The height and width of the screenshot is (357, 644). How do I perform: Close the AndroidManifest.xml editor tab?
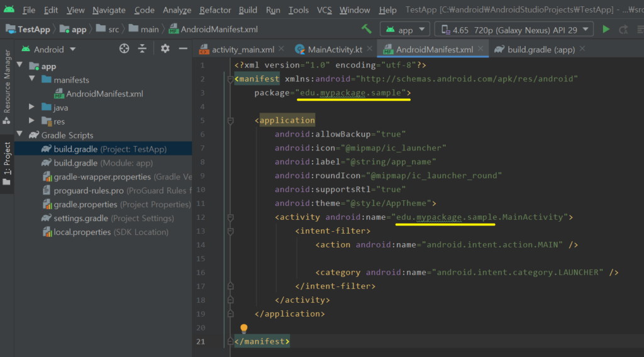point(482,49)
